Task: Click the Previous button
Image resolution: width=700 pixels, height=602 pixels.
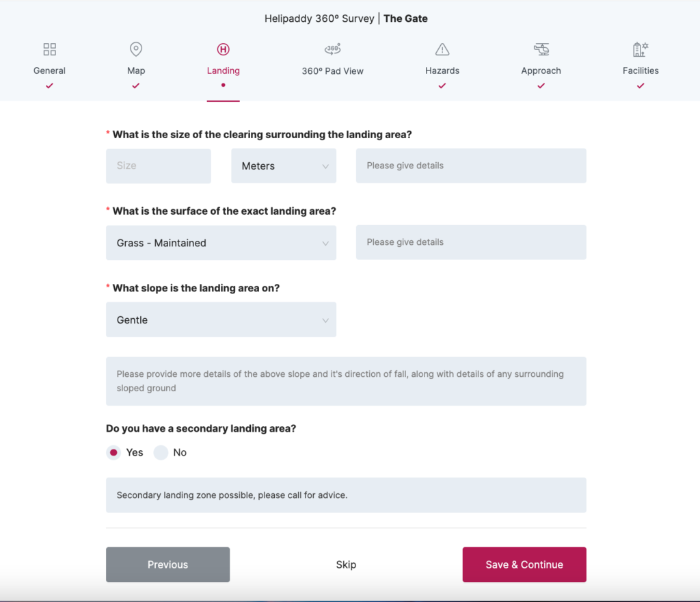Action: (x=167, y=564)
